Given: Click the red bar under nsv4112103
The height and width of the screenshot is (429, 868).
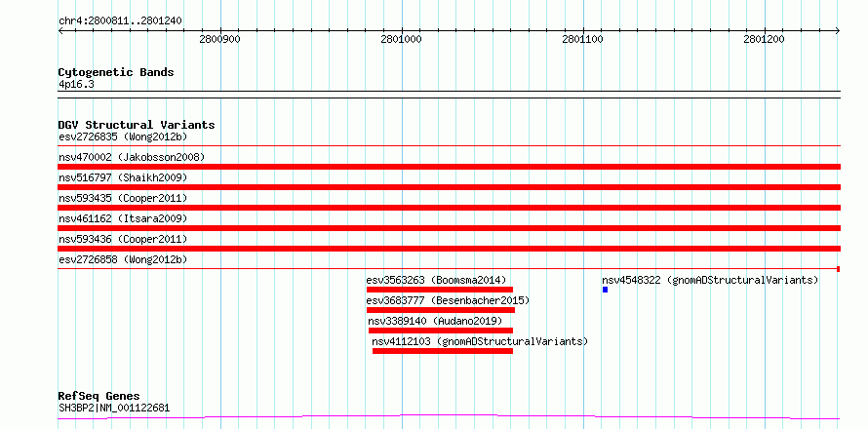Looking at the screenshot, I should pyautogui.click(x=443, y=351).
